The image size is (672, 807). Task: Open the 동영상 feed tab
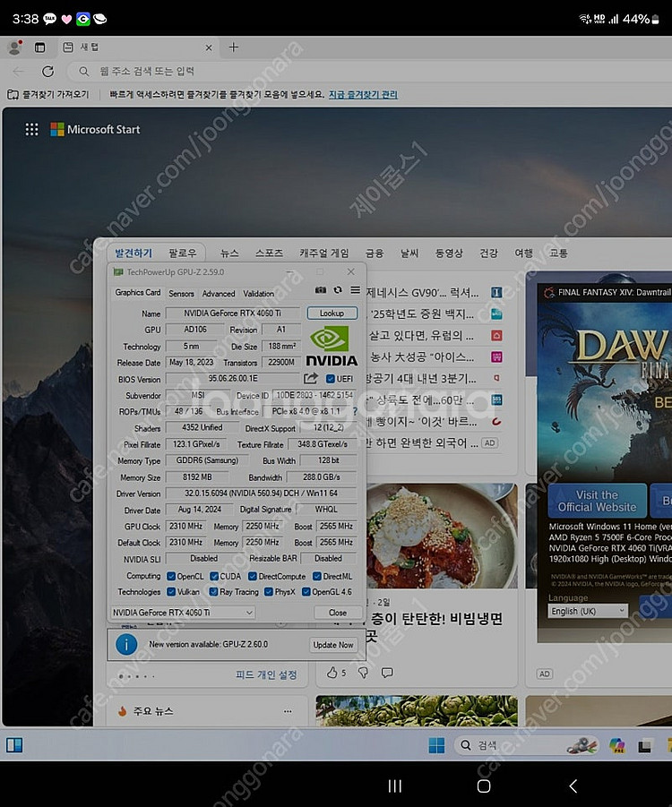[x=449, y=253]
